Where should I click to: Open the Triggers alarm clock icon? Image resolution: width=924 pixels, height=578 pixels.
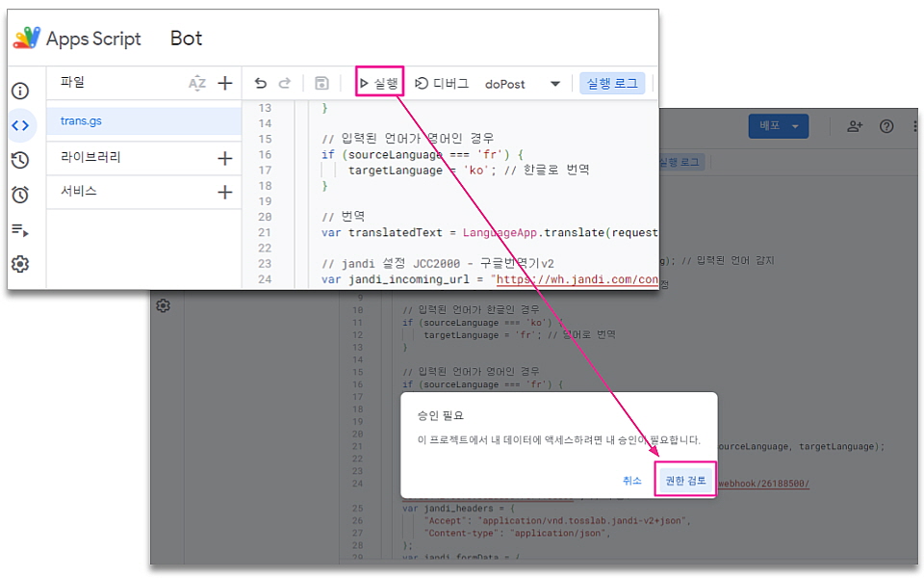(x=20, y=195)
